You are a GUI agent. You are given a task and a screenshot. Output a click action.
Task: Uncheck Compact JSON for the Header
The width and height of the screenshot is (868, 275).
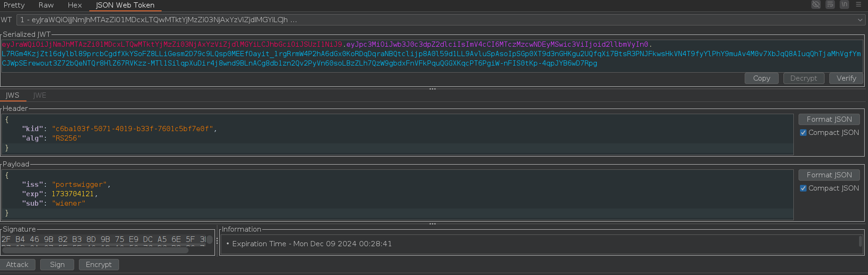click(803, 133)
